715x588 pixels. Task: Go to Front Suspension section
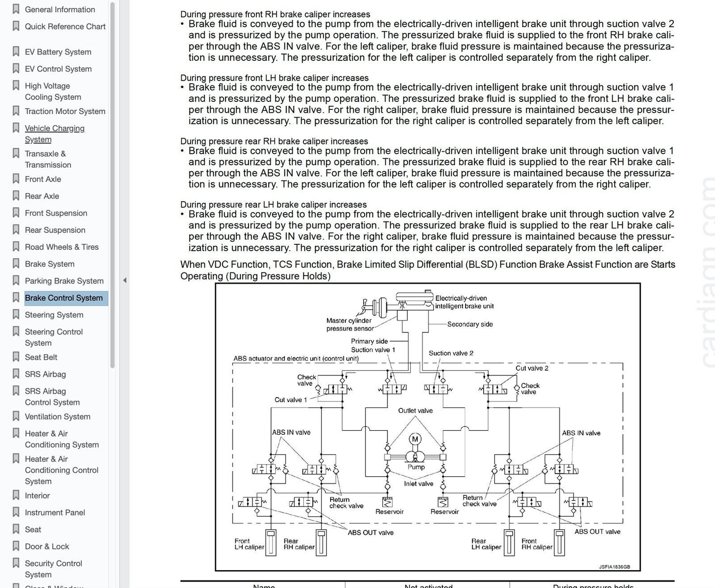click(x=56, y=213)
